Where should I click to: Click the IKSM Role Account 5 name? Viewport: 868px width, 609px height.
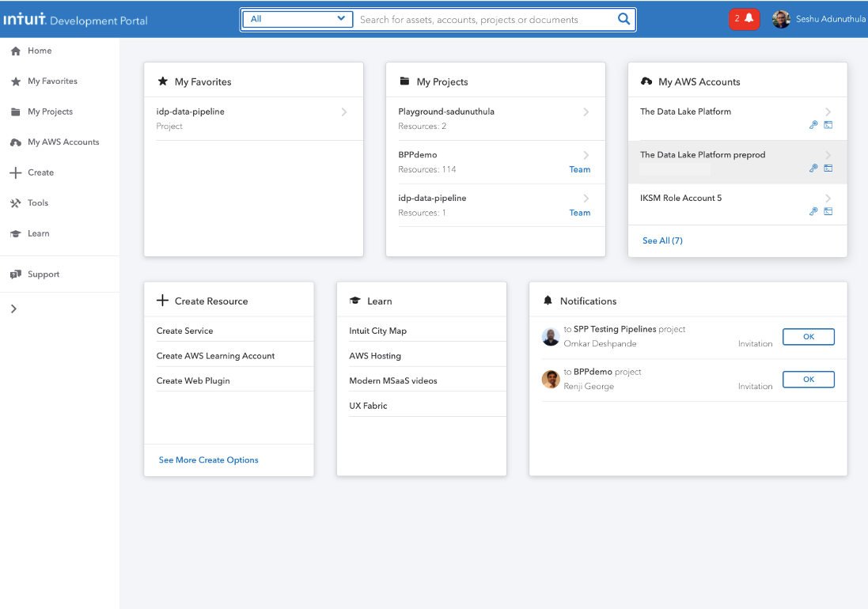click(681, 198)
